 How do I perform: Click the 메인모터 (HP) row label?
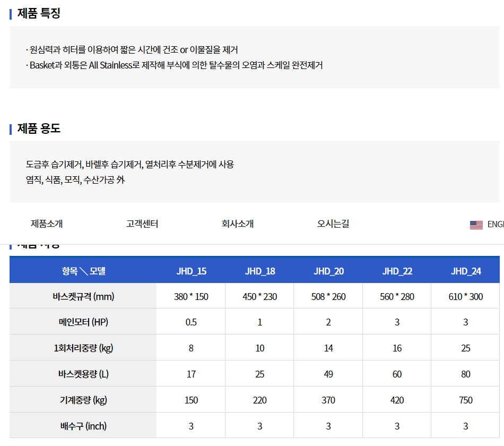point(83,322)
